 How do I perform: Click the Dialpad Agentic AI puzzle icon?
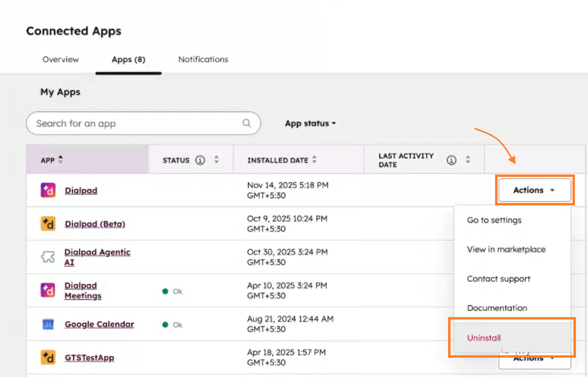click(47, 257)
